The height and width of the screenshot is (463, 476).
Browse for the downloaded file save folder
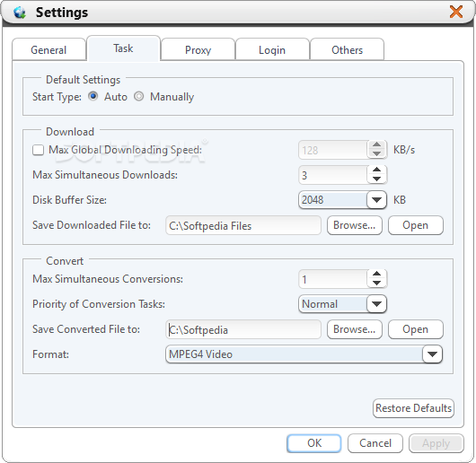(354, 225)
